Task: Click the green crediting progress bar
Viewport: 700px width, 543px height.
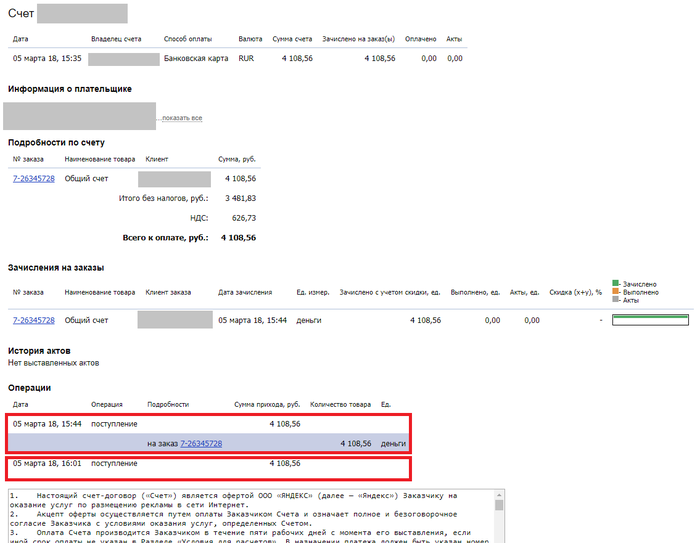Action: click(650, 320)
